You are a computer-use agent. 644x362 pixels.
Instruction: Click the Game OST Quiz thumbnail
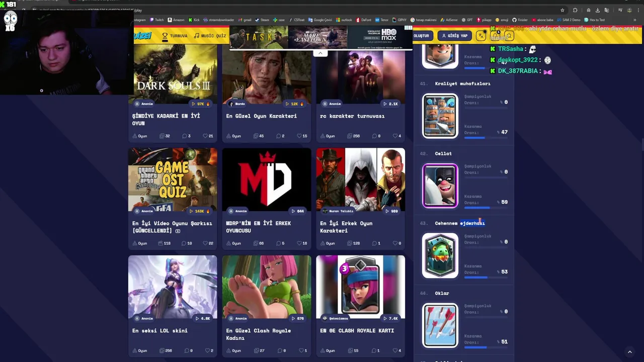click(173, 179)
